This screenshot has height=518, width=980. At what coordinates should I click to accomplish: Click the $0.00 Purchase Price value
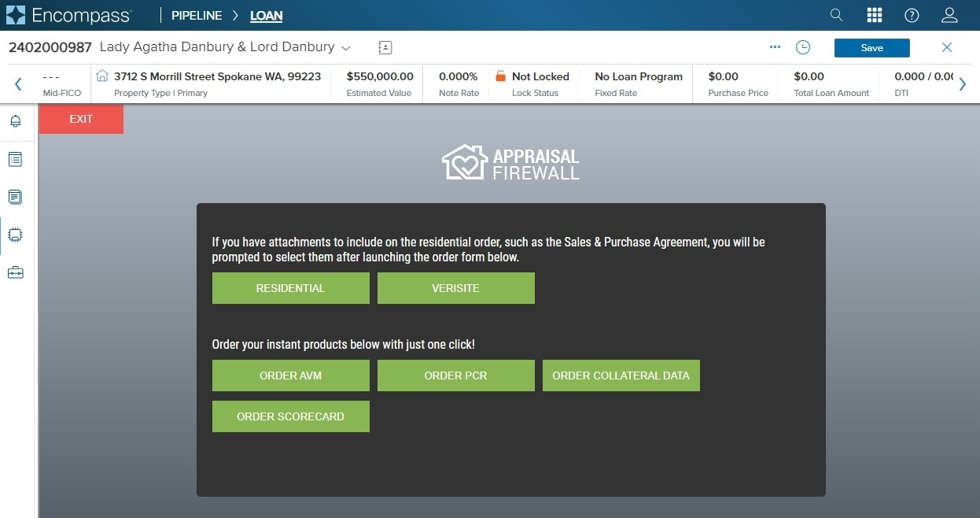(724, 76)
